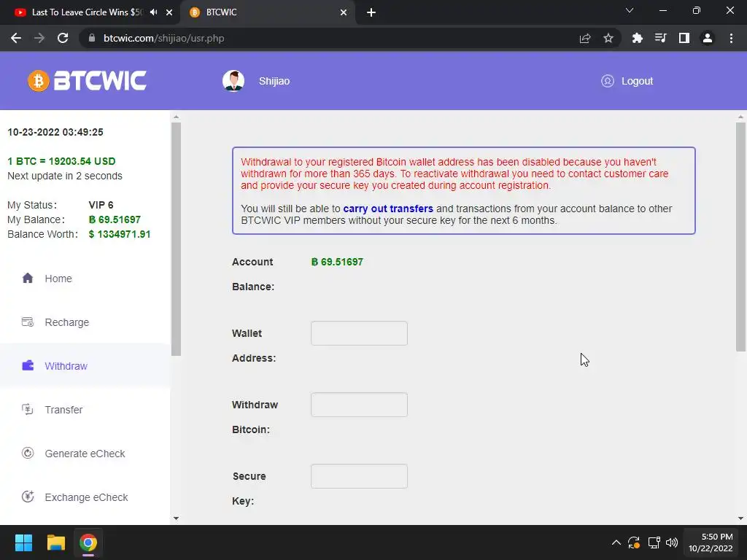Open Windows Start menu
747x560 pixels.
click(x=23, y=542)
